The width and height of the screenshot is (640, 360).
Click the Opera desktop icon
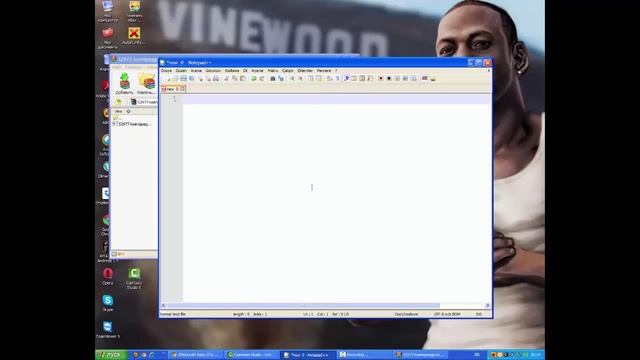[x=108, y=276]
